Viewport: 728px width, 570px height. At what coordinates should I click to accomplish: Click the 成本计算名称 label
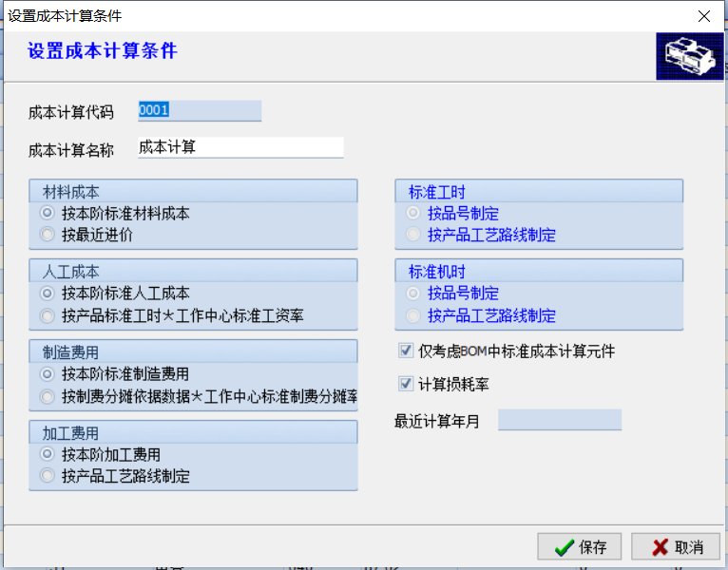click(70, 150)
